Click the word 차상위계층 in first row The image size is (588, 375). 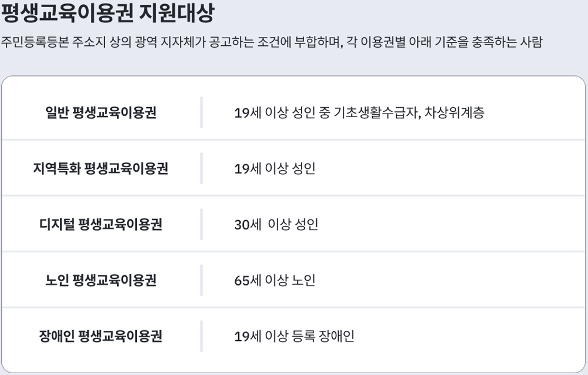pyautogui.click(x=454, y=112)
